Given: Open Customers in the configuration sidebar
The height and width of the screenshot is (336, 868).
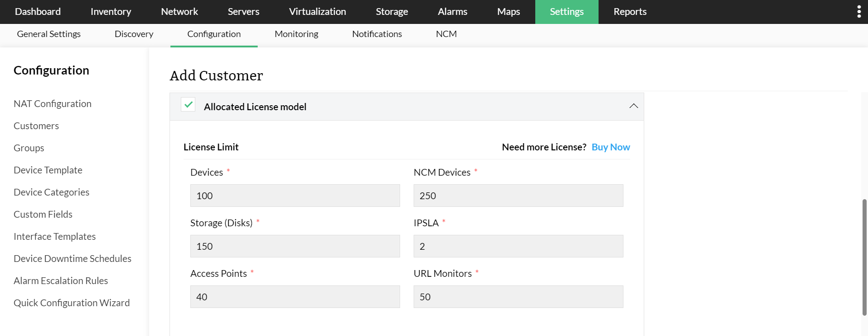Looking at the screenshot, I should [36, 126].
